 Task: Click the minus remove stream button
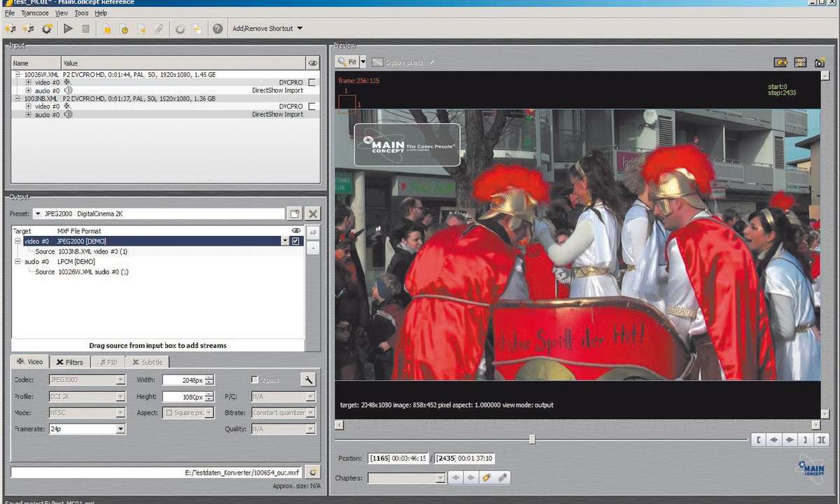313,248
